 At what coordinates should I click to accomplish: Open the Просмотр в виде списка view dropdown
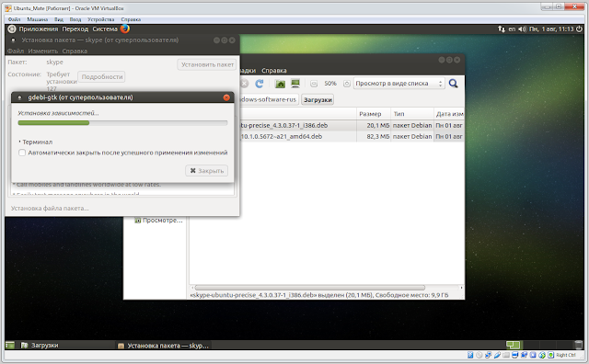(398, 84)
